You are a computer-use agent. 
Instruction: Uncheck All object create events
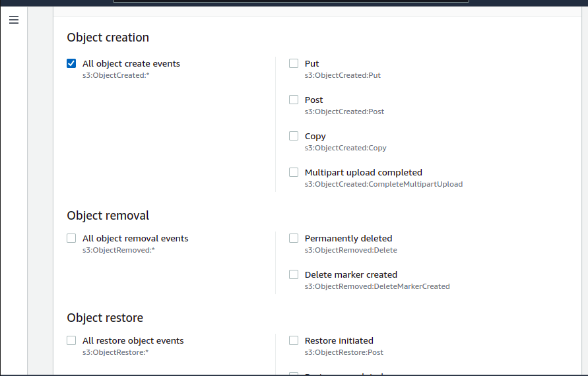71,63
